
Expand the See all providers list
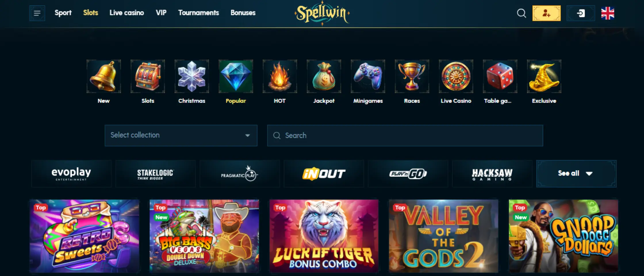(x=576, y=174)
